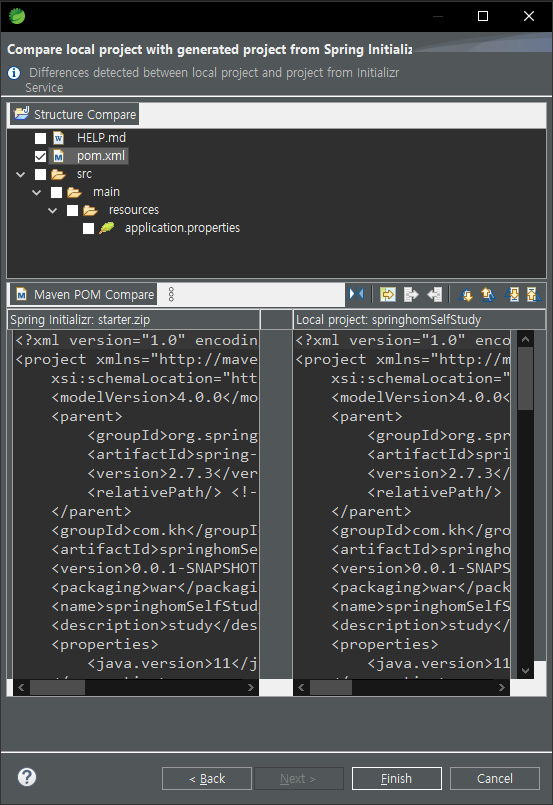
Task: Click the Structure Compare folder icon
Action: pos(22,113)
